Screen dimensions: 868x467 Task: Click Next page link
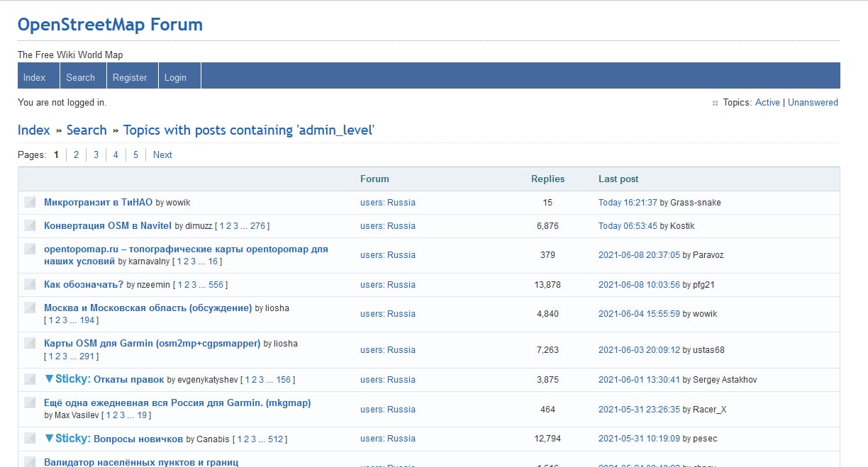click(162, 154)
